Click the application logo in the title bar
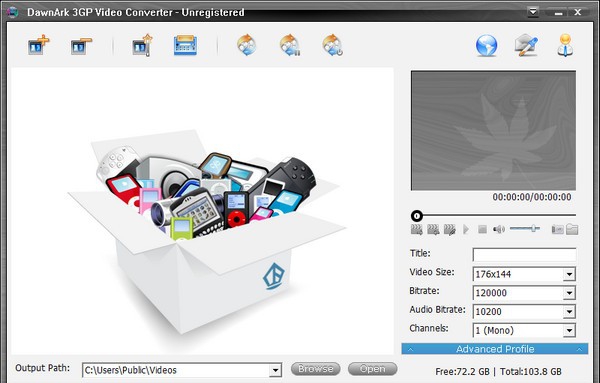This screenshot has width=600, height=383. click(x=13, y=12)
